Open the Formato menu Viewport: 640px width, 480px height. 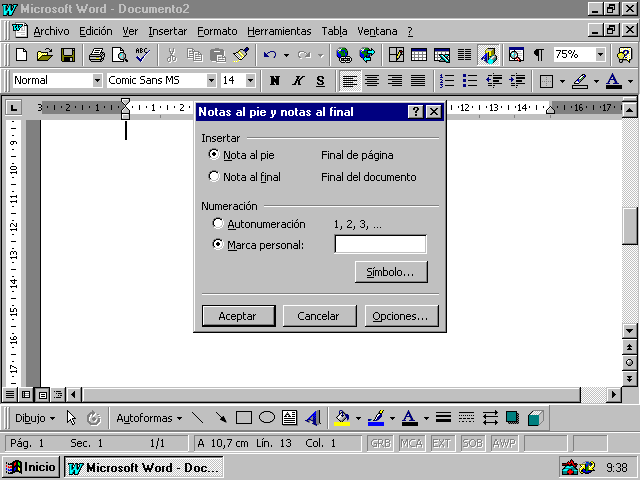[x=217, y=31]
